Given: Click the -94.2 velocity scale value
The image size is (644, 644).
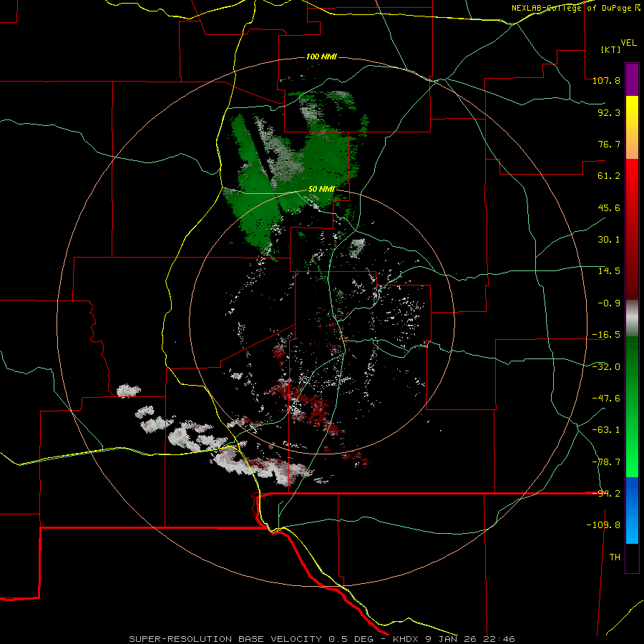Looking at the screenshot, I should click(x=606, y=494).
